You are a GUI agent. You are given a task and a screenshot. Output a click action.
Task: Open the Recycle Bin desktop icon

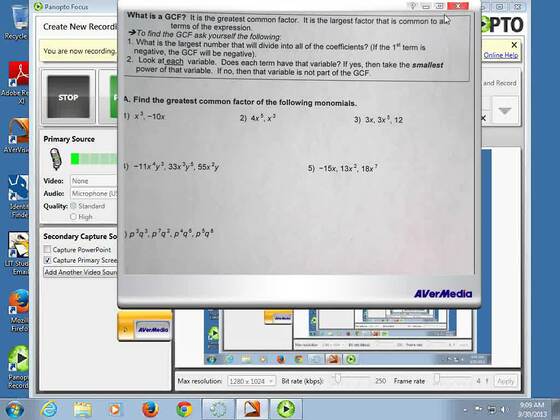click(17, 22)
